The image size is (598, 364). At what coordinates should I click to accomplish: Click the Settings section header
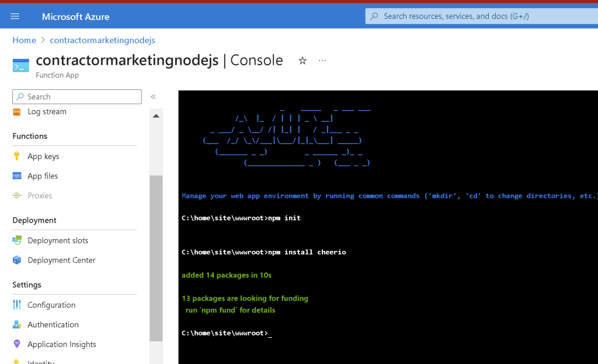27,285
